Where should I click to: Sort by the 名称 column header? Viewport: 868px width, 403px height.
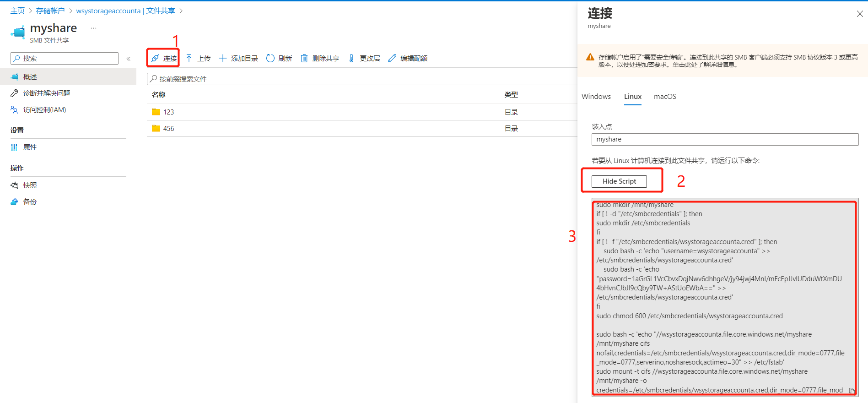click(x=159, y=94)
